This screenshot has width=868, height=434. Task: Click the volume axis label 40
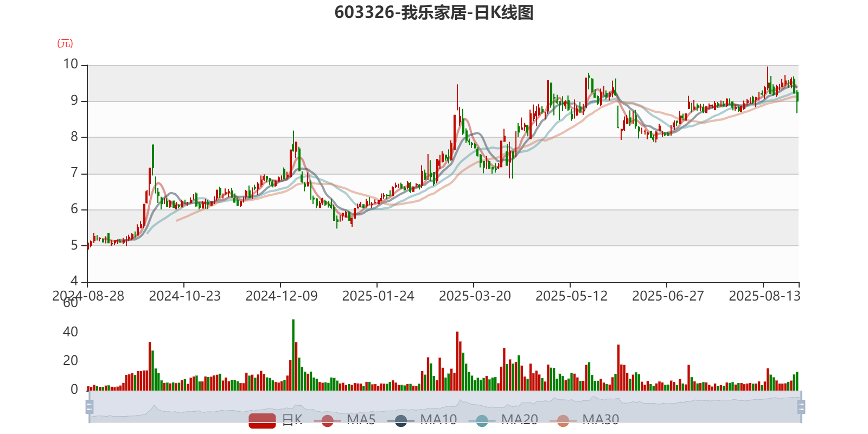click(x=71, y=332)
